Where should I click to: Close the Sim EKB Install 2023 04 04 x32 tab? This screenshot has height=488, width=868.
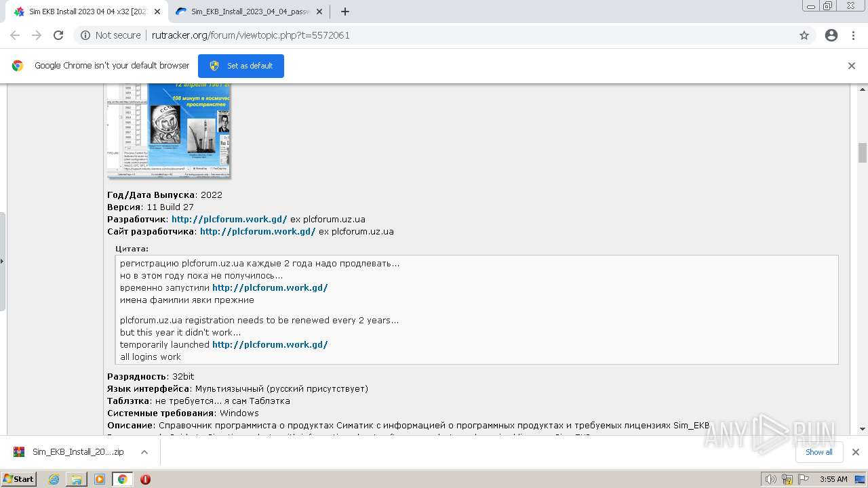click(x=157, y=12)
